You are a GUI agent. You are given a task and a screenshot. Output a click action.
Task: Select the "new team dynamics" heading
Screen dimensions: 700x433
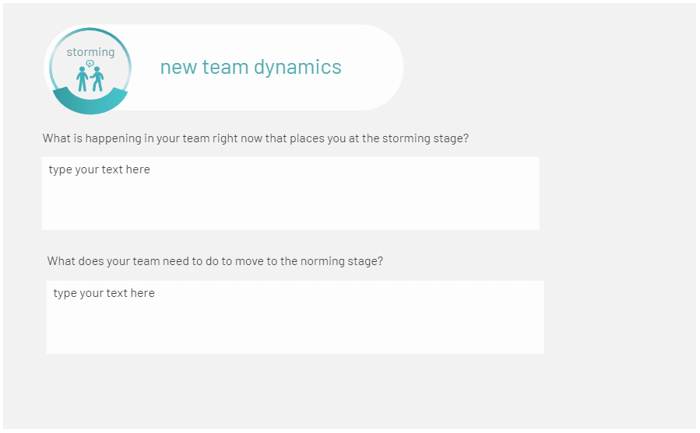[x=251, y=67]
